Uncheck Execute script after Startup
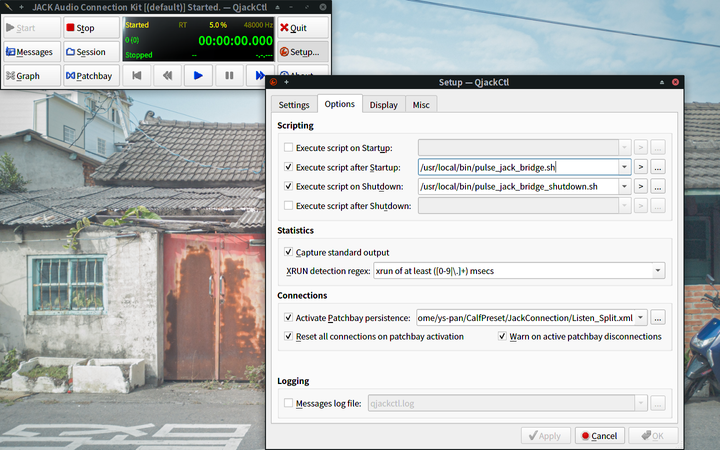Viewport: 720px width, 450px height. [x=288, y=167]
